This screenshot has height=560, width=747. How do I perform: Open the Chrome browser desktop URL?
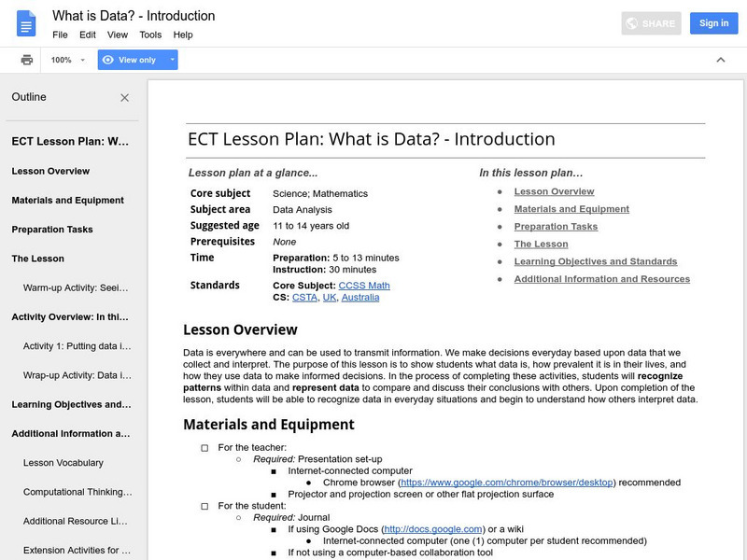point(506,483)
